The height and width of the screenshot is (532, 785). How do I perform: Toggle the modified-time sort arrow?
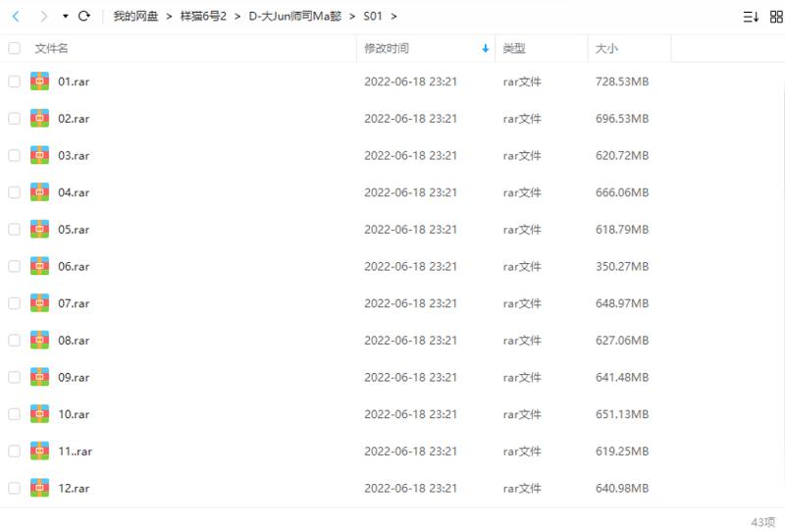point(485,48)
